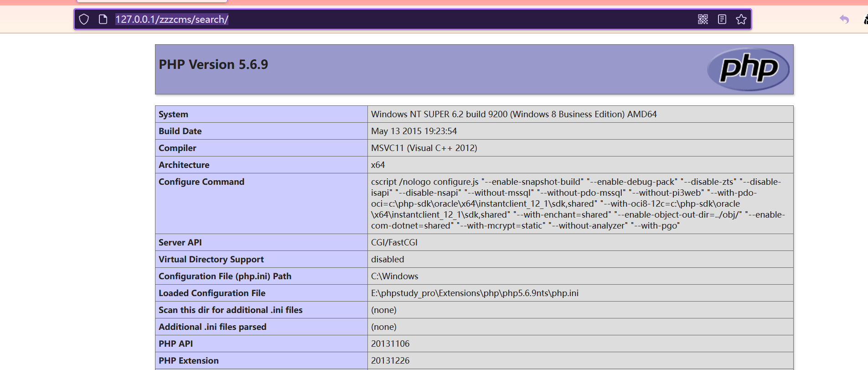
Task: Click the shield tracking protection icon
Action: point(84,19)
